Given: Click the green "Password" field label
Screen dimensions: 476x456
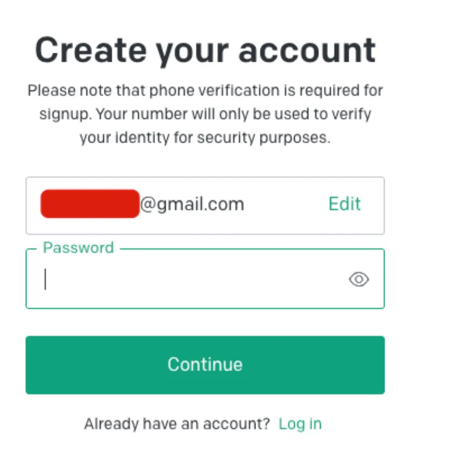Looking at the screenshot, I should (x=79, y=248).
